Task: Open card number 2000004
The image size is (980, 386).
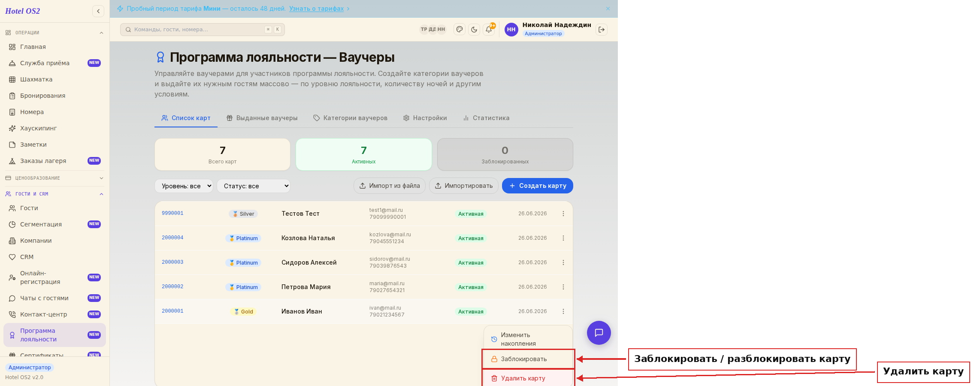Action: (172, 238)
